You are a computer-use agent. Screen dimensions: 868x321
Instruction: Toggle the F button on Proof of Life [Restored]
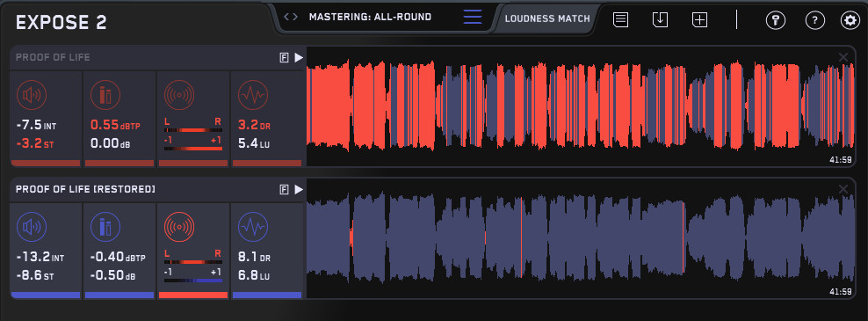click(x=284, y=190)
